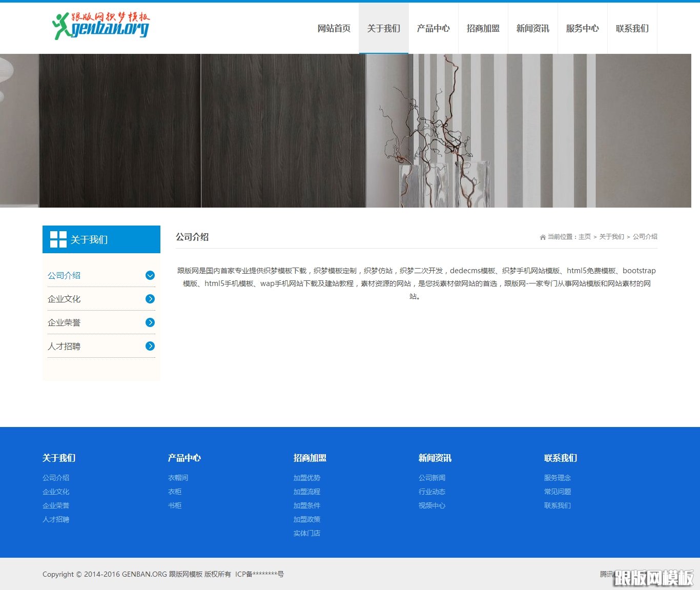The image size is (700, 590).
Task: Select 服务中心 in top navigation
Action: 582,28
